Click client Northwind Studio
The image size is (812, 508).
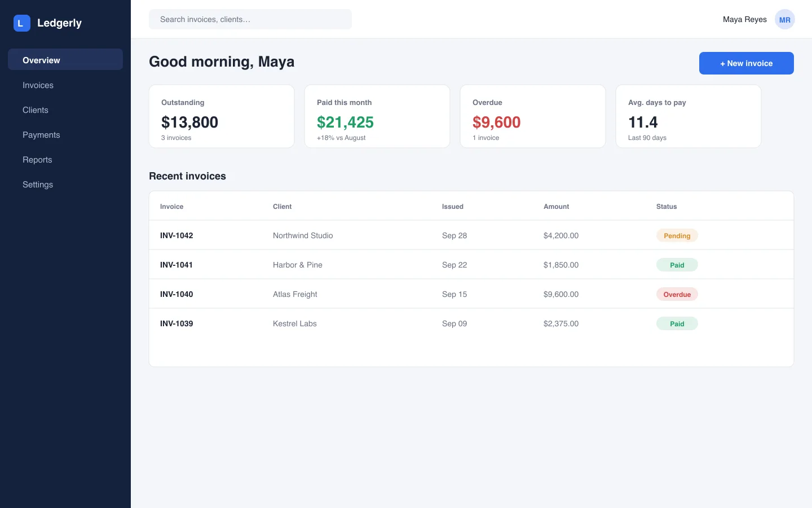coord(303,235)
